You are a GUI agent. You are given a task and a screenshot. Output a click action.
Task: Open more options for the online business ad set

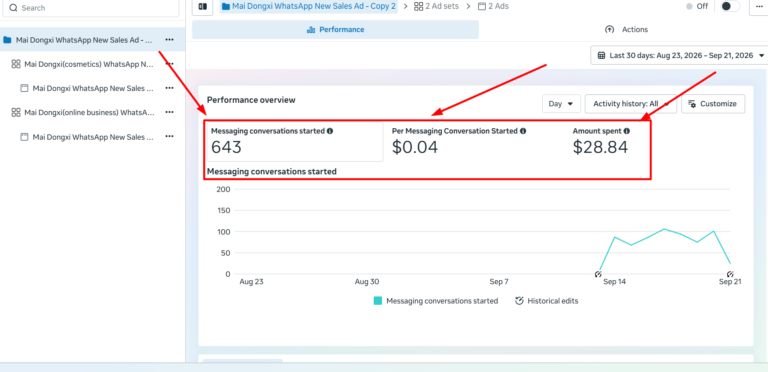click(x=169, y=112)
